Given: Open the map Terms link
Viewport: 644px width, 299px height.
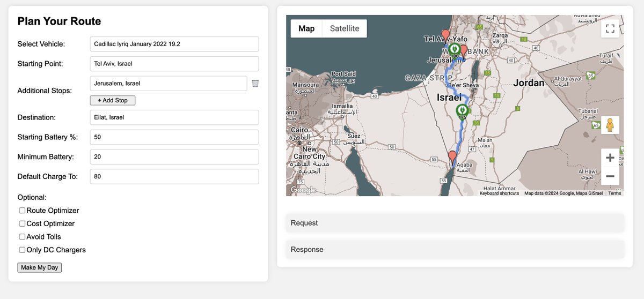Looking at the screenshot, I should coord(614,193).
